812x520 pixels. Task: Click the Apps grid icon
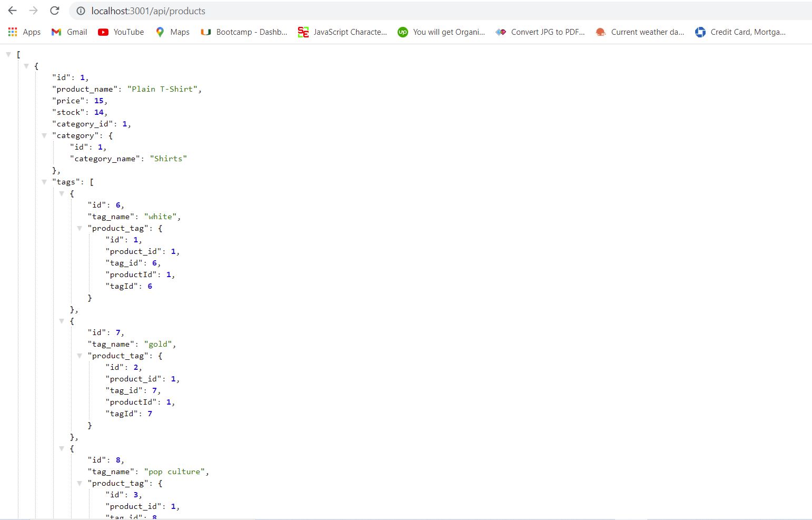pos(12,32)
